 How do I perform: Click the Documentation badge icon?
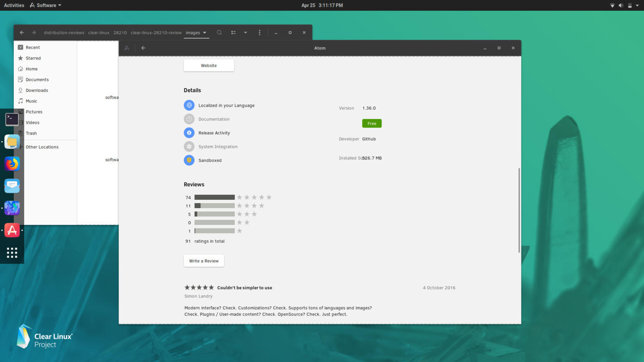pyautogui.click(x=189, y=119)
